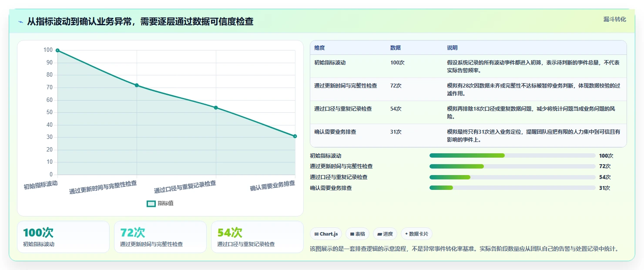Image resolution: width=644 pixels, height=270 pixels.
Task: Click the chart data point at value 54
Action: coord(216,108)
